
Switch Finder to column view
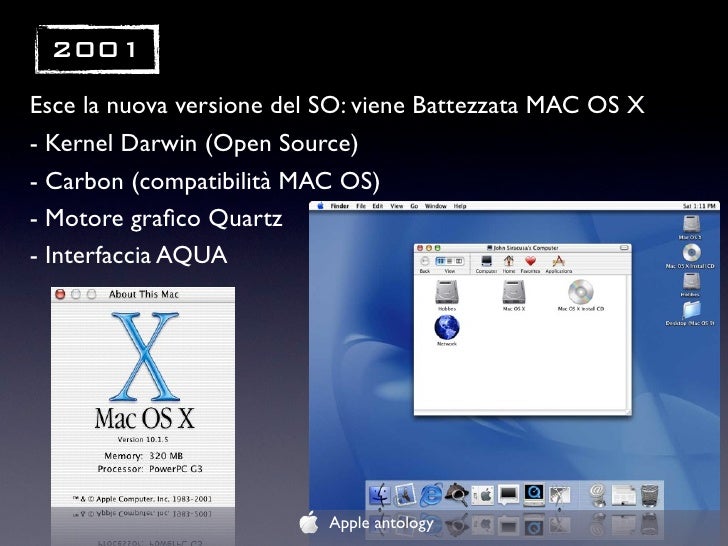(x=459, y=261)
